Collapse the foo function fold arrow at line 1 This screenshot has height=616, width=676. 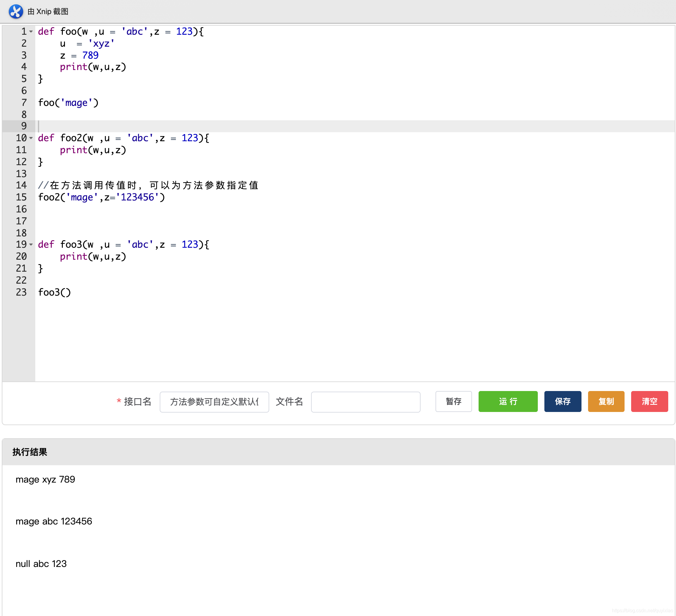(x=31, y=31)
